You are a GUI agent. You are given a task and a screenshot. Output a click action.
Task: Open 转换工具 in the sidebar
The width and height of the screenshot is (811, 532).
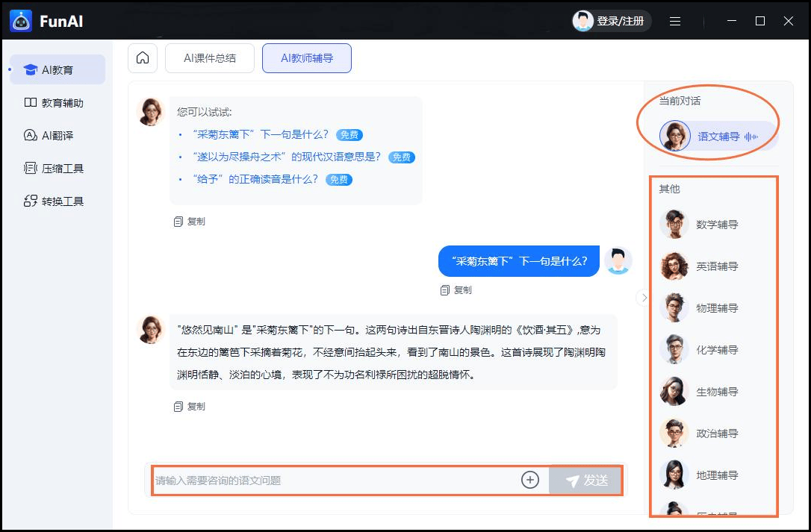58,201
